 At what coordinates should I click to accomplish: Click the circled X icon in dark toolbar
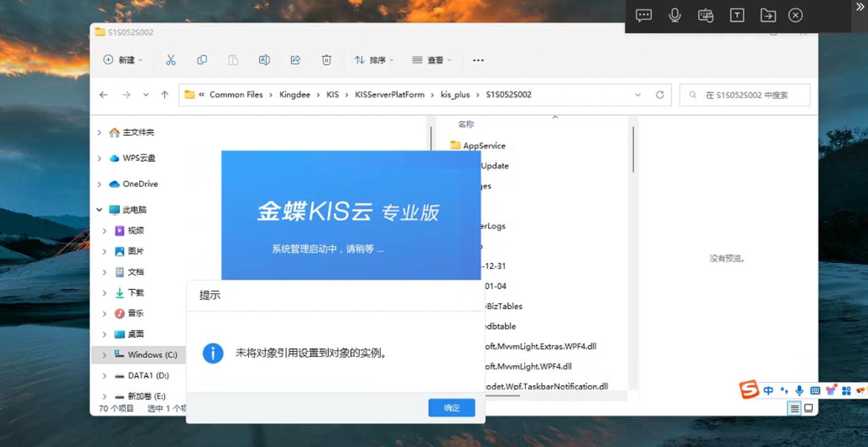[795, 15]
